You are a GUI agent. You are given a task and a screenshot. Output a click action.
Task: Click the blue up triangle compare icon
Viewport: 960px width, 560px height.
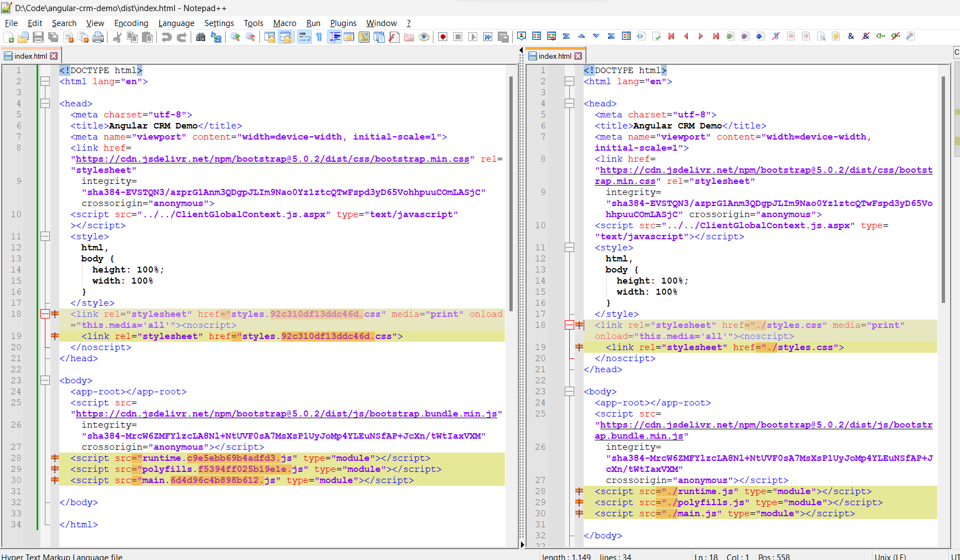[x=581, y=37]
